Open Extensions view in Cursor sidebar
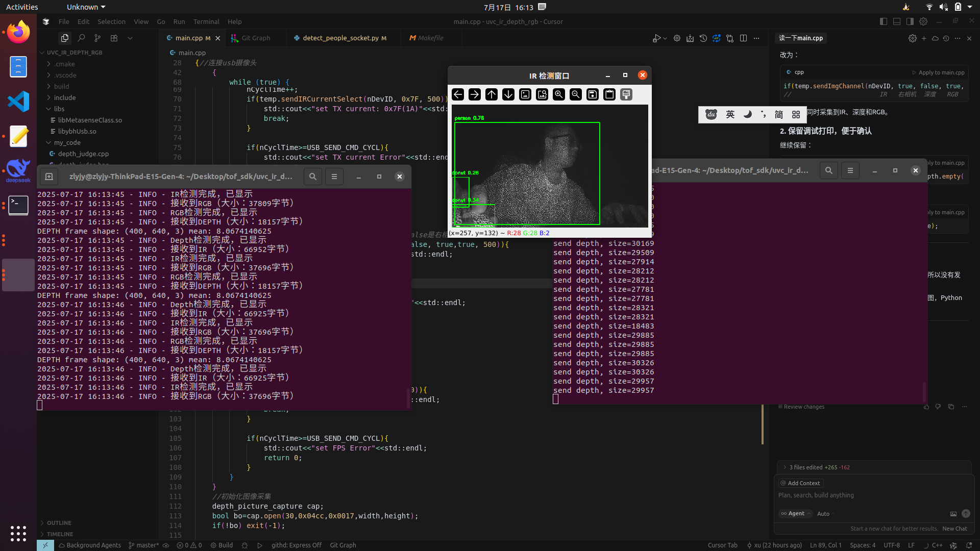Image resolution: width=980 pixels, height=551 pixels. 114,38
